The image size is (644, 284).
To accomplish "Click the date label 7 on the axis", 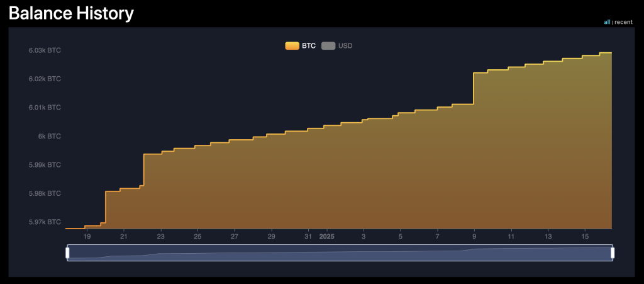I will [438, 237].
